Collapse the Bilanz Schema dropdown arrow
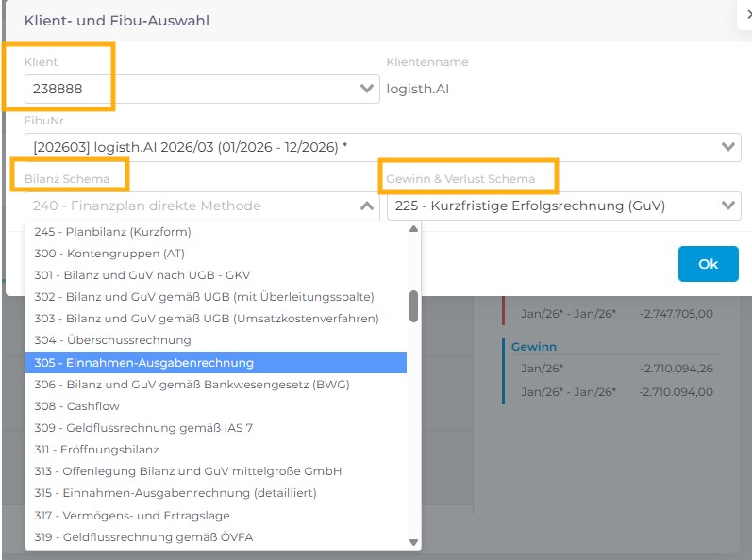The image size is (752, 560). pyautogui.click(x=367, y=206)
